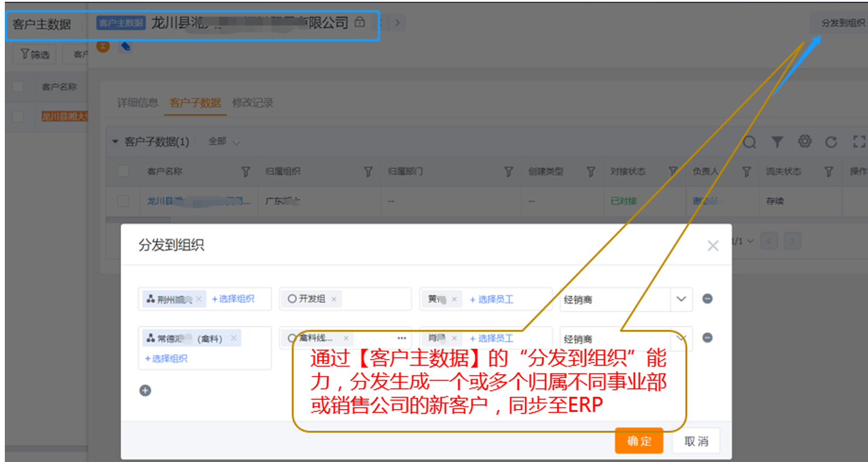The width and height of the screenshot is (868, 462).
Task: Remove the 开发组 department tag
Action: pyautogui.click(x=333, y=299)
